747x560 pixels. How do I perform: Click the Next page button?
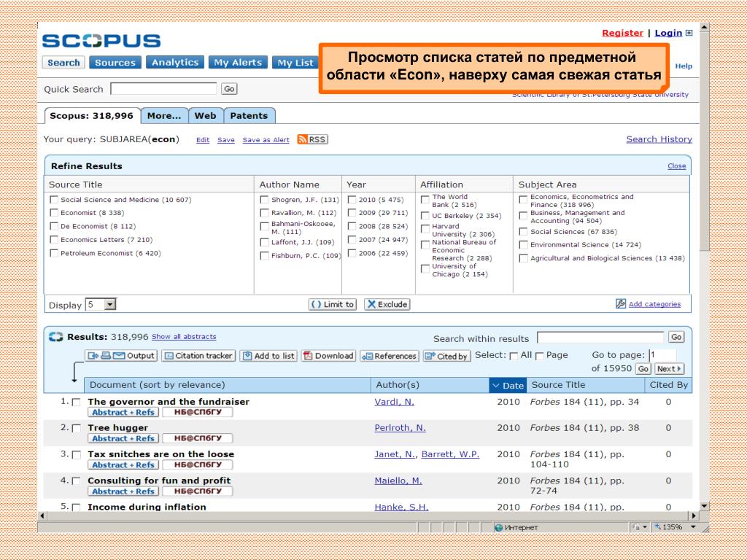(669, 369)
